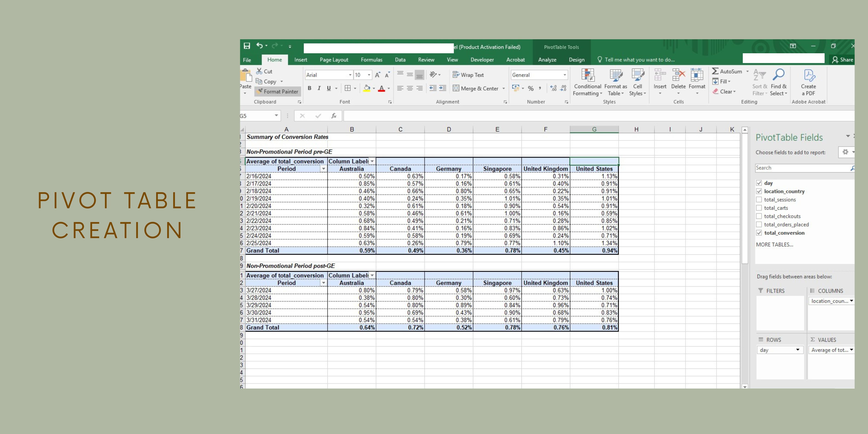This screenshot has width=868, height=434.
Task: Open Conditional Formatting menu
Action: [587, 83]
